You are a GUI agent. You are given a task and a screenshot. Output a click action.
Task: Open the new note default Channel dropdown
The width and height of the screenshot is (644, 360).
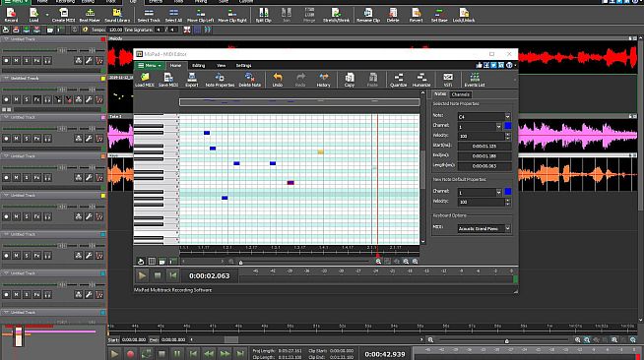coord(498,192)
